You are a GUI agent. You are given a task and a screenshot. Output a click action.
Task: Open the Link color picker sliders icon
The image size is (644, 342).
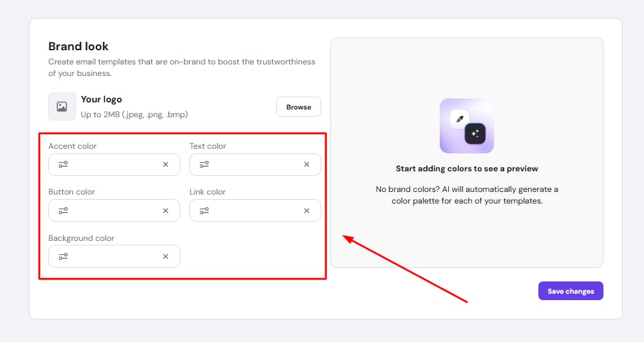[204, 211]
